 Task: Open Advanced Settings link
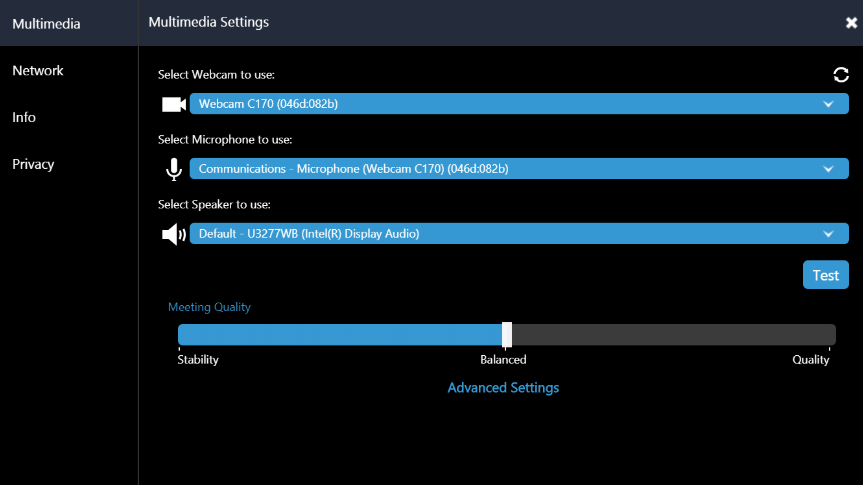[503, 388]
